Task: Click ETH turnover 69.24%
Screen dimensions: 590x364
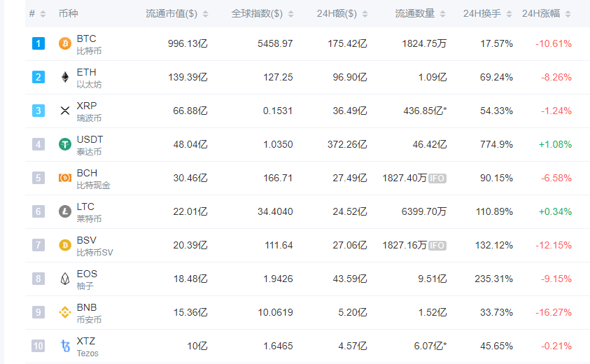Action: pos(496,77)
